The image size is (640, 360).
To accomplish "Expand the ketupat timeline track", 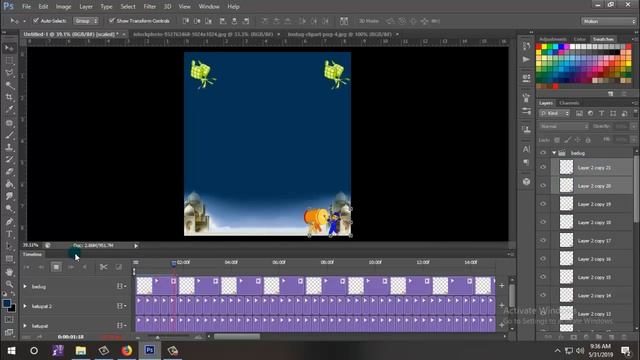I will (x=25, y=326).
